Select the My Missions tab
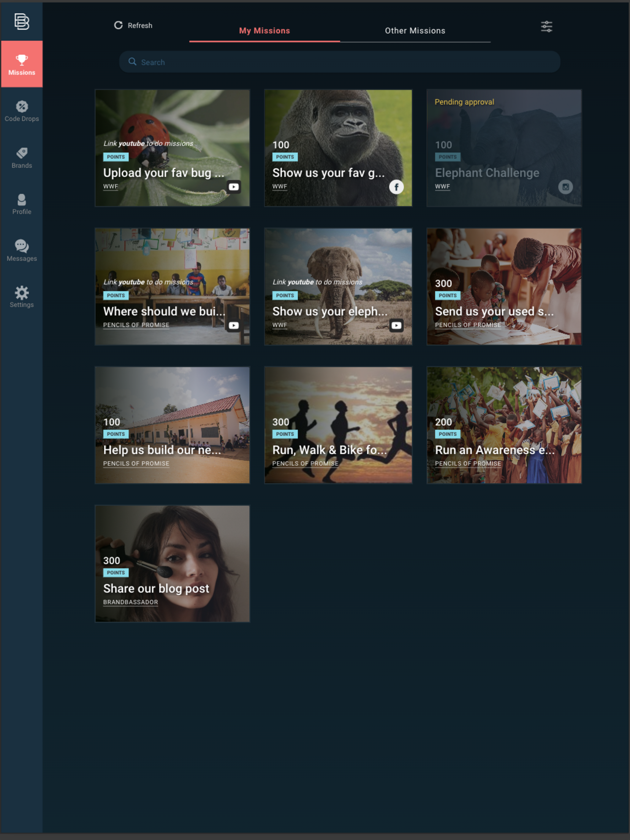The image size is (630, 840). point(264,31)
